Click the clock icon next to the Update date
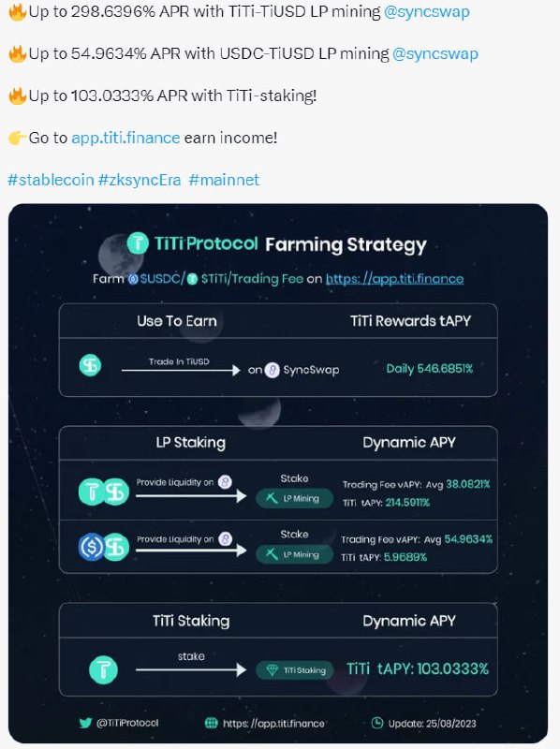Screen dimensions: 560x749 point(377,723)
